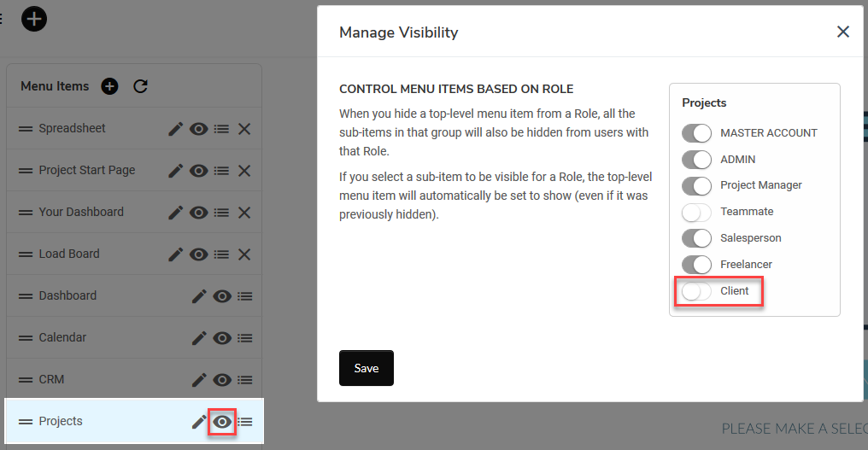Screen dimensions: 868x450
Task: Enable Client role visibility switch
Action: click(696, 291)
